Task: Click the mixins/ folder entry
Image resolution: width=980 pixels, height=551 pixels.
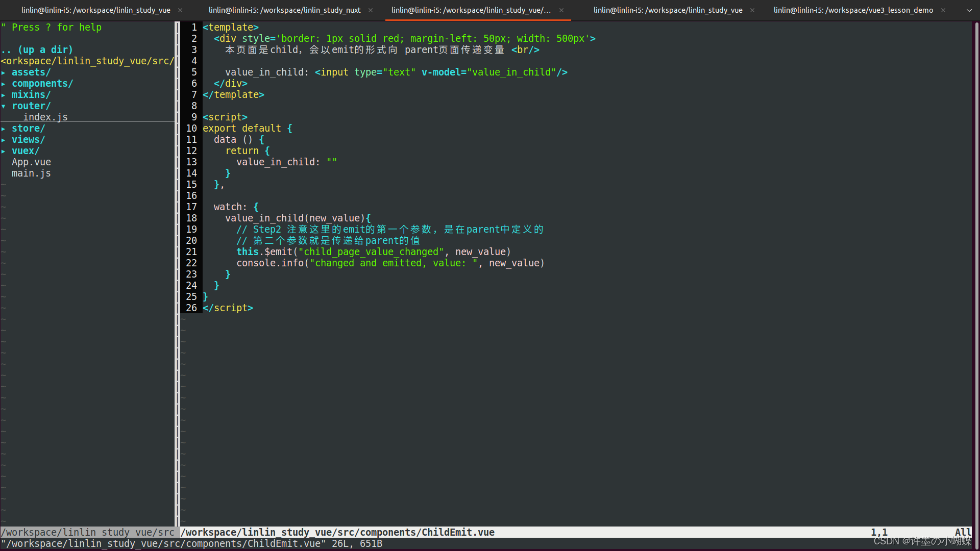Action: tap(31, 95)
